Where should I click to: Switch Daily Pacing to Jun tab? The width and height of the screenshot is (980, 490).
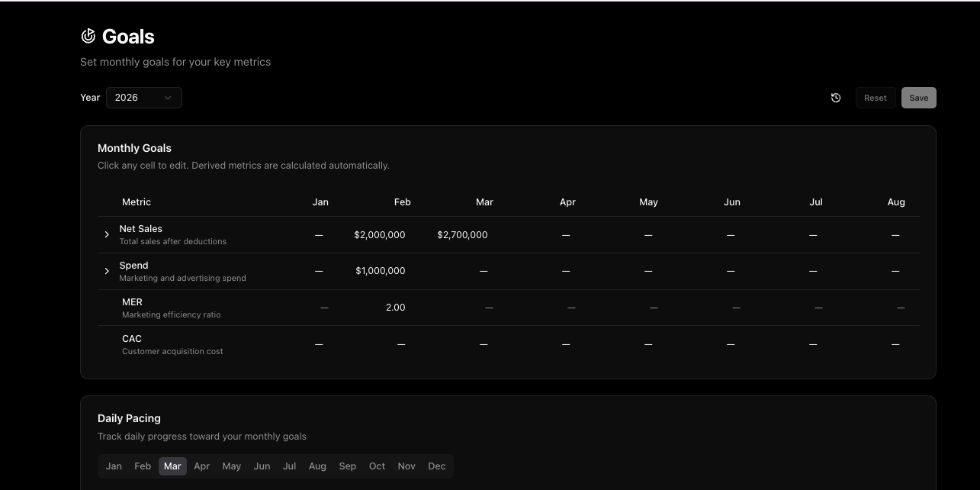pos(262,466)
